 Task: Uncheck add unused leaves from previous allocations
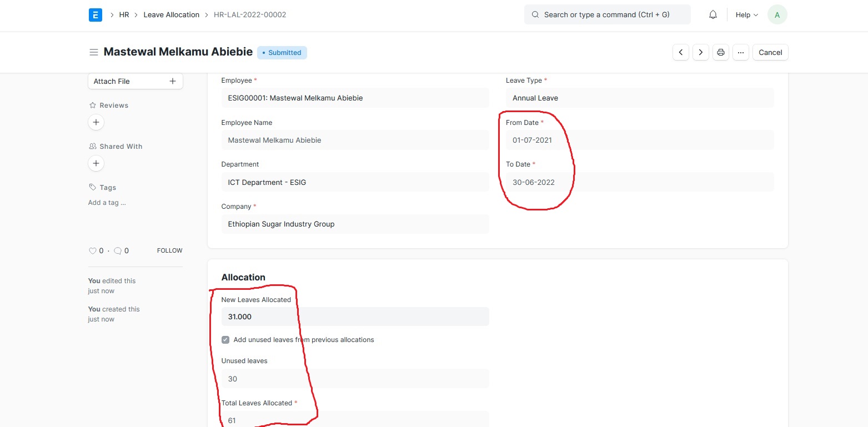225,339
